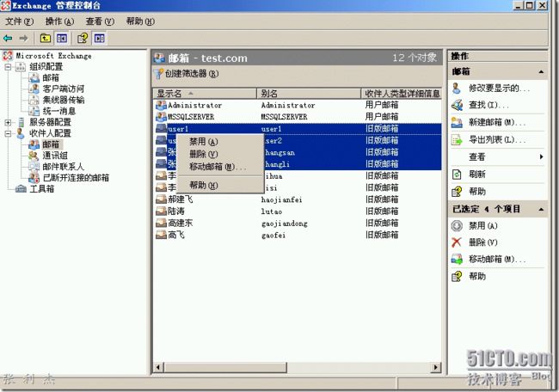Click the Find binoculars icon in actions pane

(x=457, y=105)
